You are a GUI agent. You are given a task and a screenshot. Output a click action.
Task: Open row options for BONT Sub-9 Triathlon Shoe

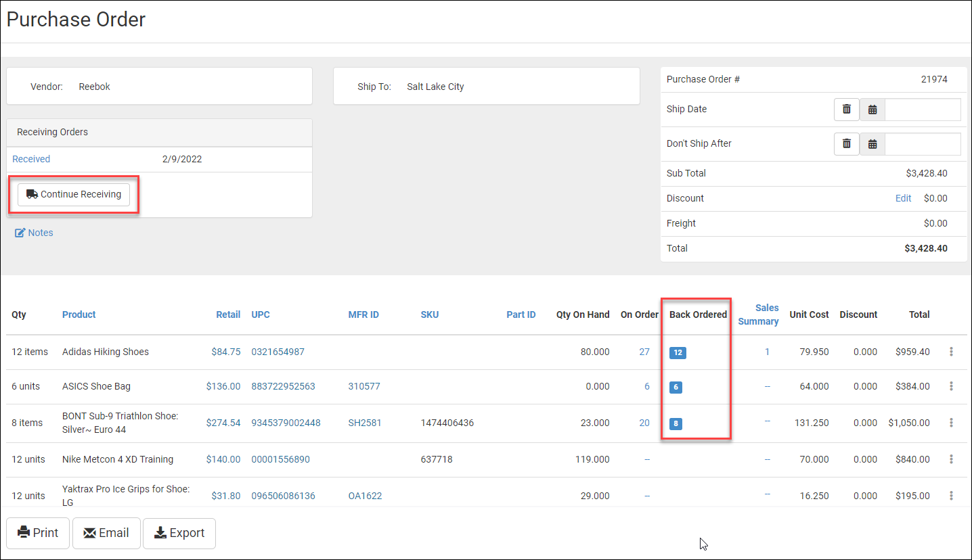pyautogui.click(x=951, y=423)
